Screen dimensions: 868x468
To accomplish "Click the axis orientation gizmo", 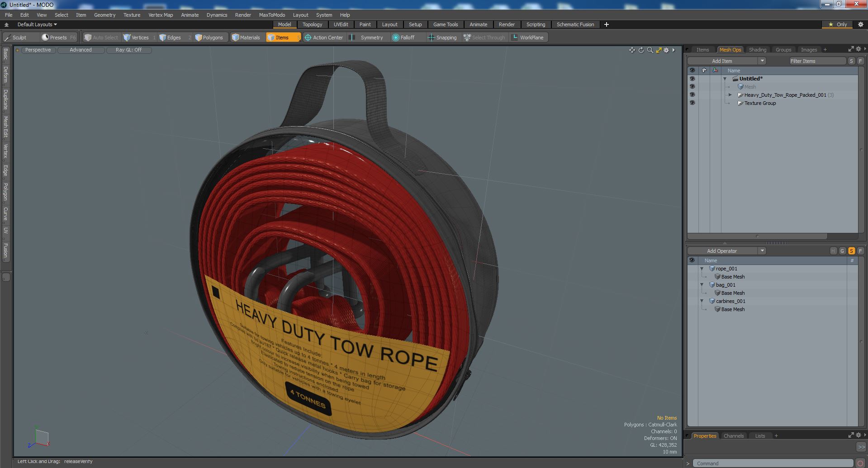I will tap(39, 438).
